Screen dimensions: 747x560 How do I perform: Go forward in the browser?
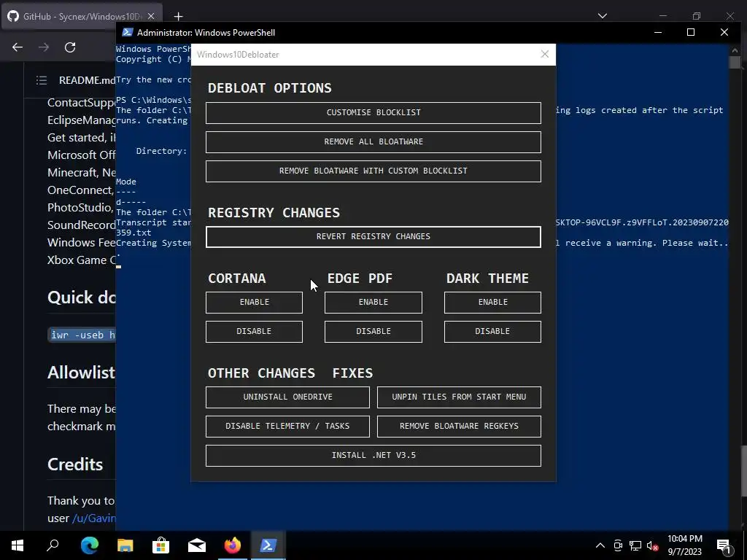click(x=44, y=47)
